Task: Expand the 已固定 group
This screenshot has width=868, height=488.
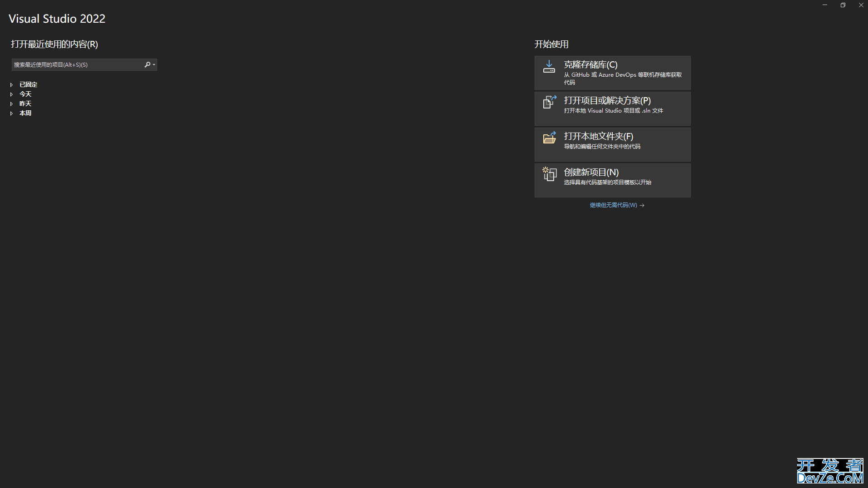Action: coord(11,85)
